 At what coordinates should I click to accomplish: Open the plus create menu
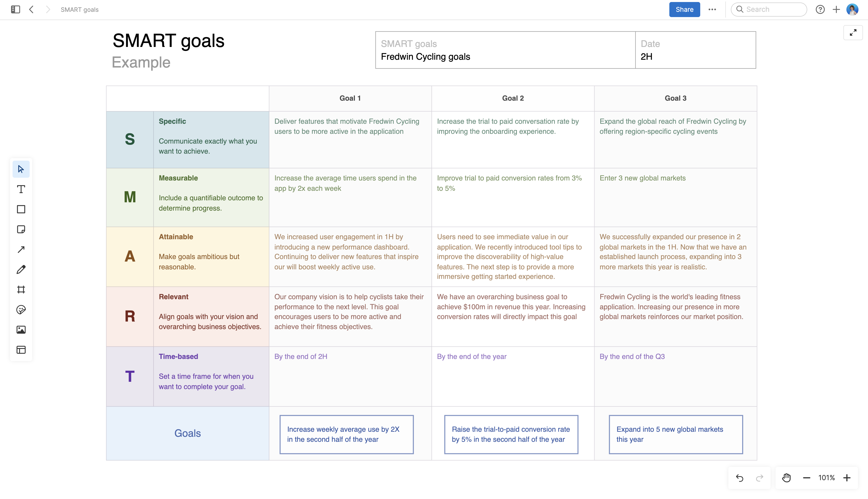click(836, 9)
